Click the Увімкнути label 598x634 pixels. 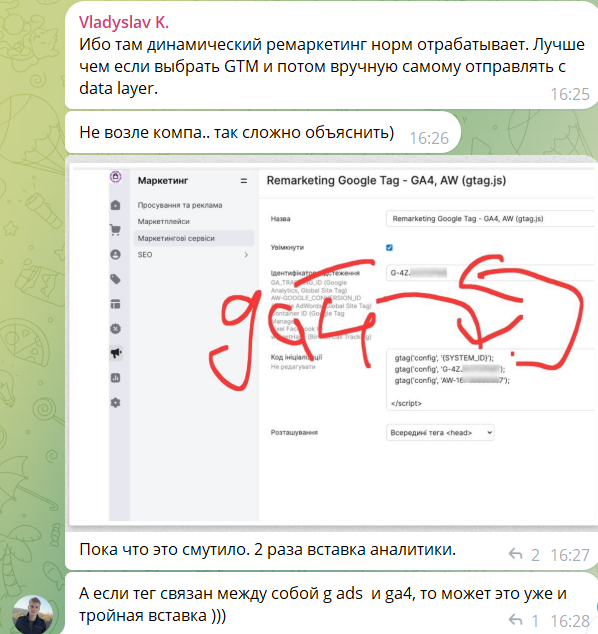287,247
